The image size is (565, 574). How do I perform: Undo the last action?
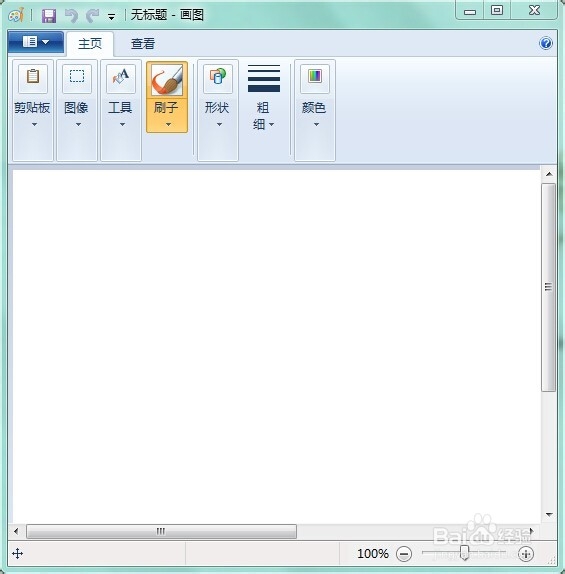click(71, 16)
